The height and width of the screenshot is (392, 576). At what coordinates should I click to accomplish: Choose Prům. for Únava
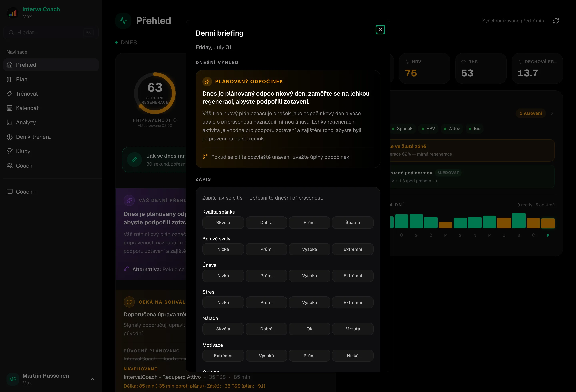266,276
